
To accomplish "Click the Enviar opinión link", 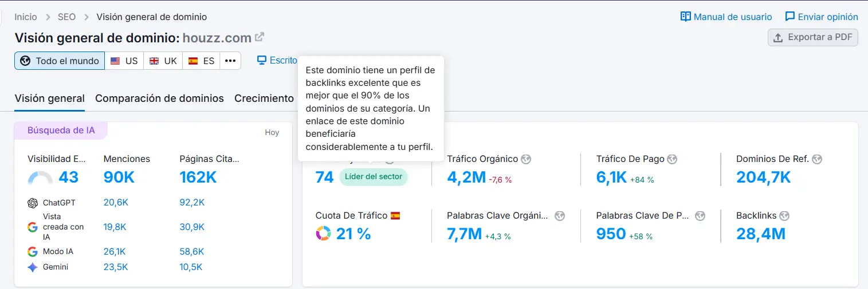I will click(x=822, y=17).
